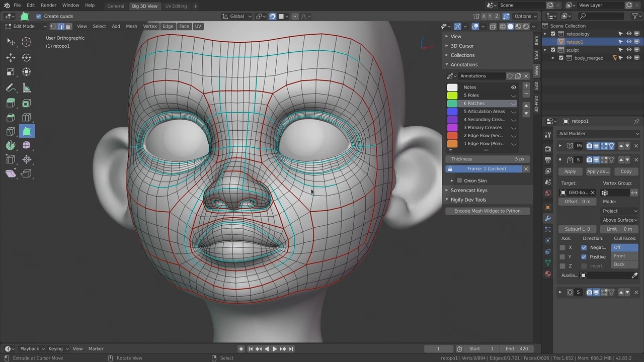Select the Poly Build tool
Viewport: 644px width, 362px height.
(x=26, y=131)
